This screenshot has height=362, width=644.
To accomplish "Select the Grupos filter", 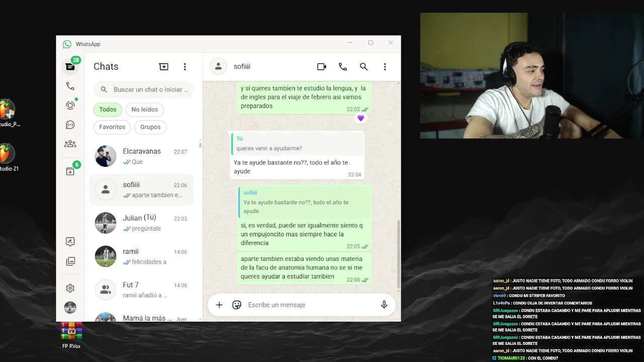I will 150,127.
